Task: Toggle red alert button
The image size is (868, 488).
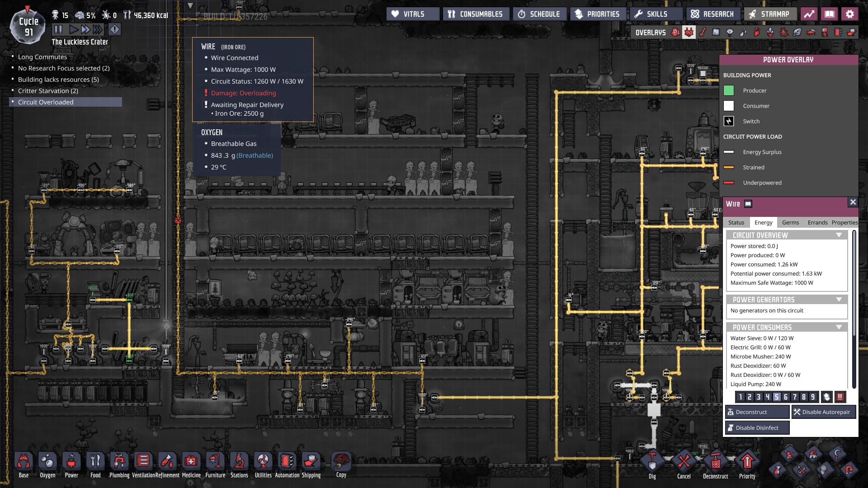Action: click(x=115, y=30)
